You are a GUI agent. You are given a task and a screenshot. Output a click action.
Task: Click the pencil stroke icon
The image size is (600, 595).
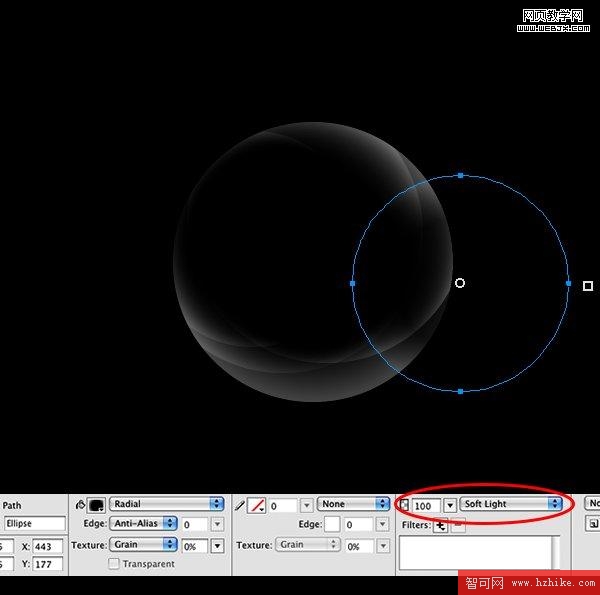[x=240, y=506]
